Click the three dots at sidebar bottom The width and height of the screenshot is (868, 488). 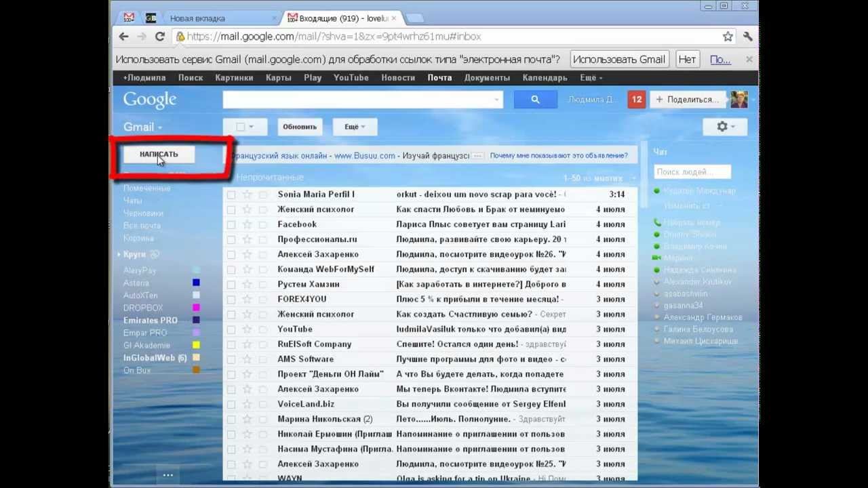(167, 475)
